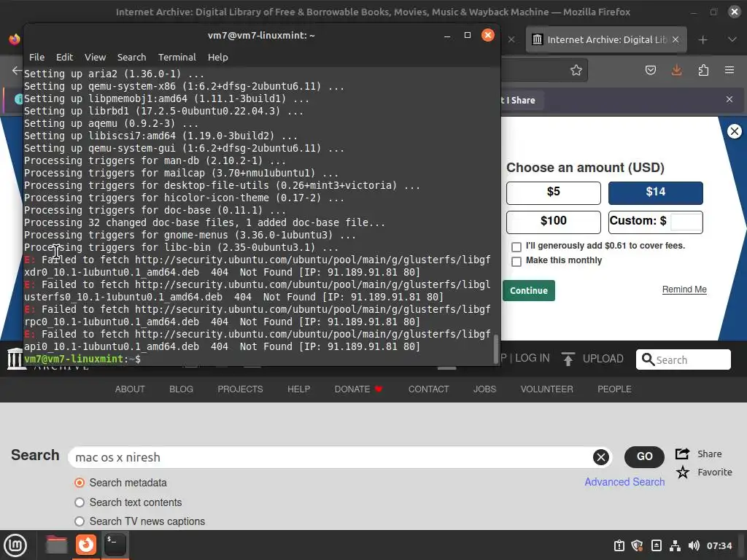Open the Pocket save icon

pyautogui.click(x=650, y=71)
